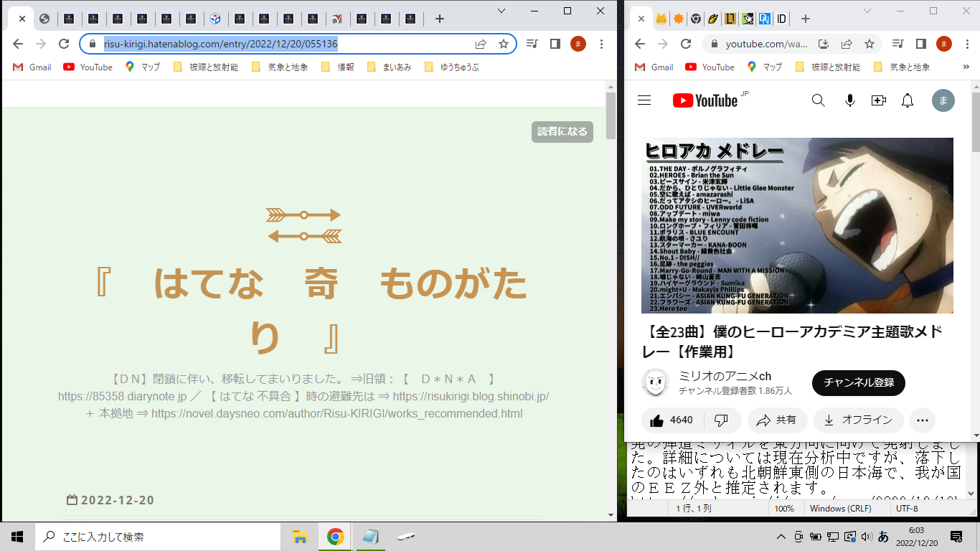Viewport: 980px width, 551px height.
Task: Switch to cat-icon tab in YouTube window
Action: pyautogui.click(x=660, y=19)
